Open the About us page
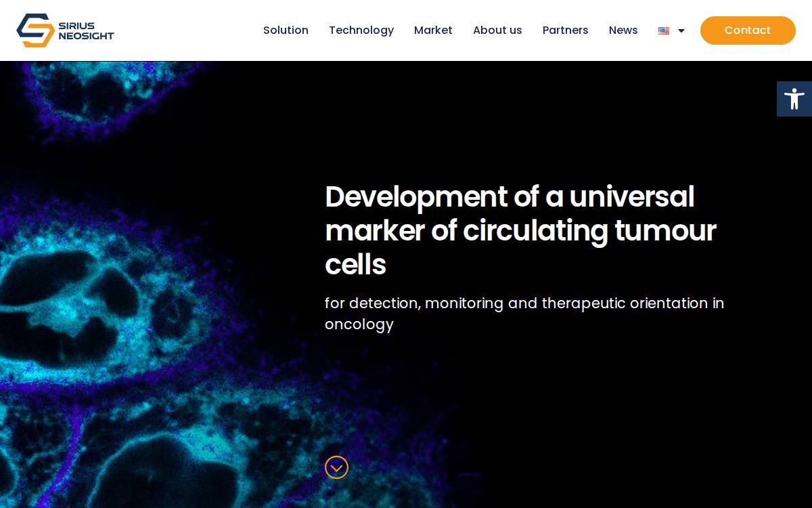 pyautogui.click(x=497, y=30)
